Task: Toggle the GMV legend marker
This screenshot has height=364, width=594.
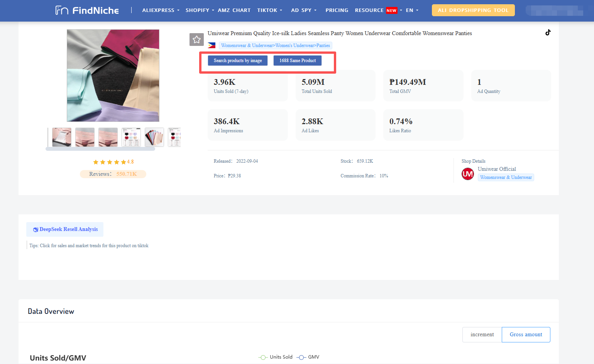Action: [301, 357]
